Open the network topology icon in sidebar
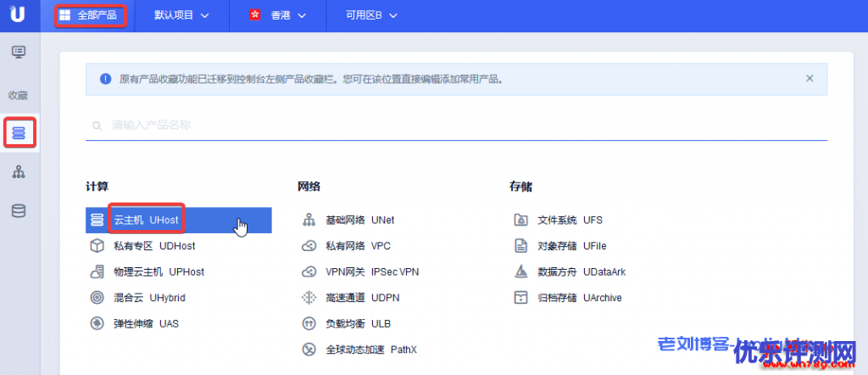This screenshot has width=868, height=375. (19, 172)
